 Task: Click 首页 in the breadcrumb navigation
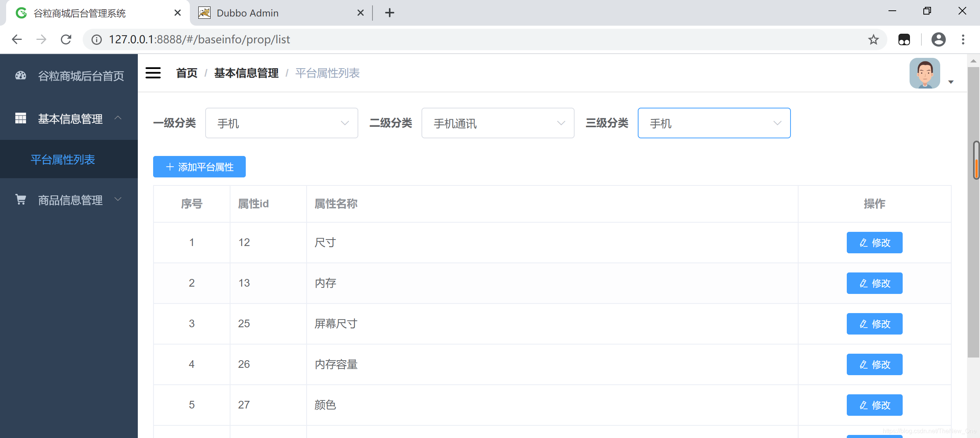(x=186, y=73)
